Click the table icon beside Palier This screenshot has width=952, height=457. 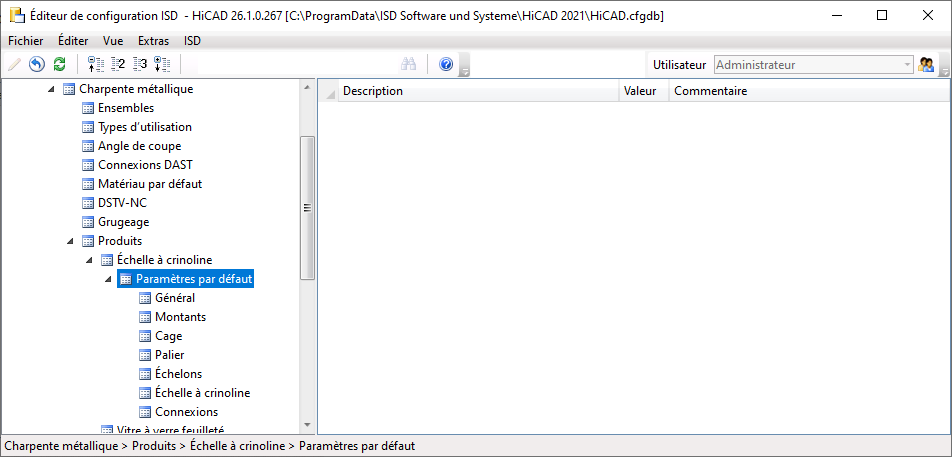tap(145, 354)
